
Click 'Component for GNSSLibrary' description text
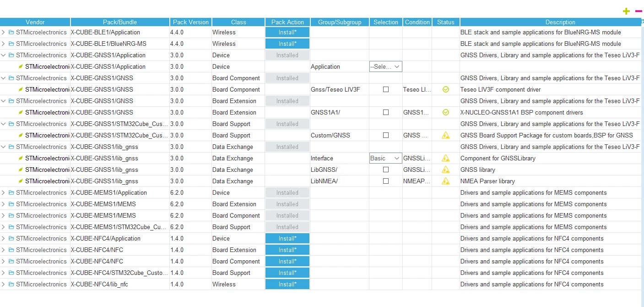[x=498, y=158]
